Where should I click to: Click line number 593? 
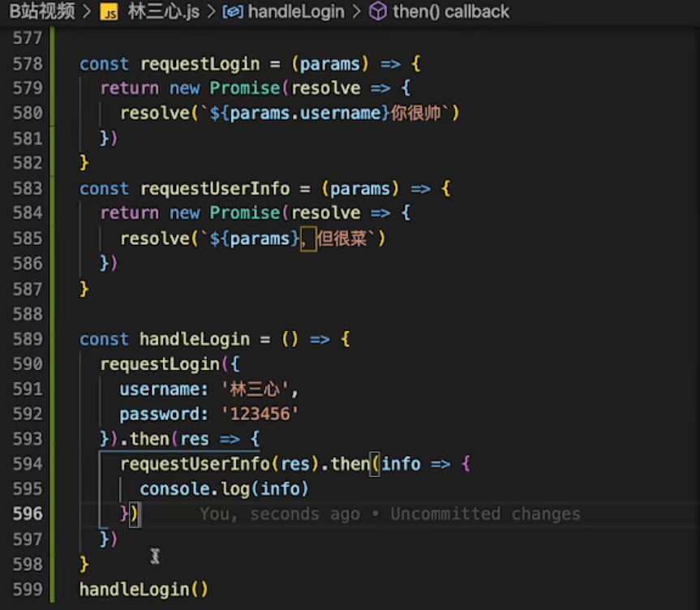[x=28, y=439]
